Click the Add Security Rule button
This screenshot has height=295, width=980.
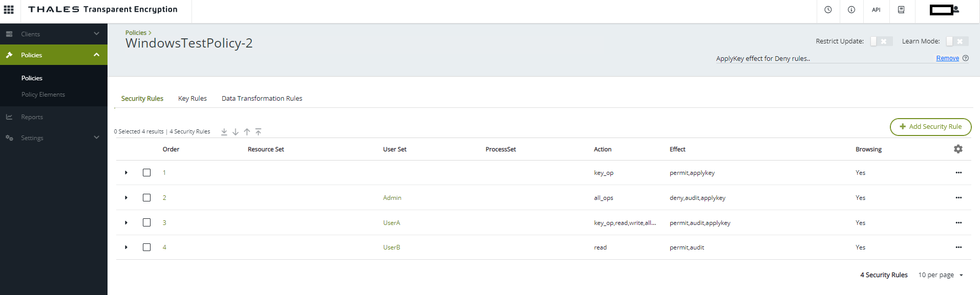[930, 127]
